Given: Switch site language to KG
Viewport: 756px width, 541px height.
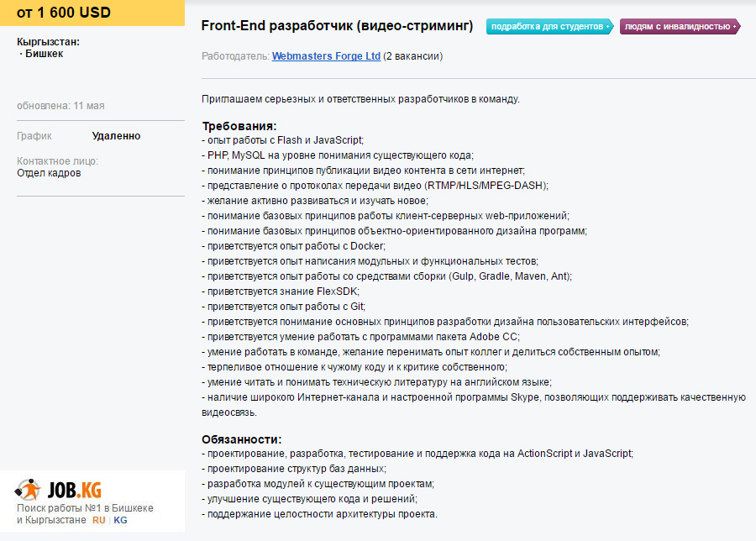Looking at the screenshot, I should 120,520.
